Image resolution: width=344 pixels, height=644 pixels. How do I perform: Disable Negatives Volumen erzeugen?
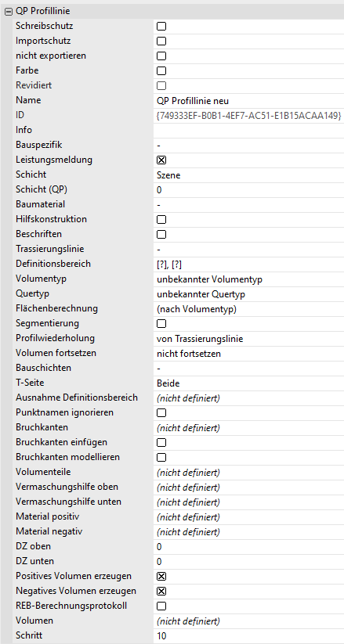tap(161, 592)
